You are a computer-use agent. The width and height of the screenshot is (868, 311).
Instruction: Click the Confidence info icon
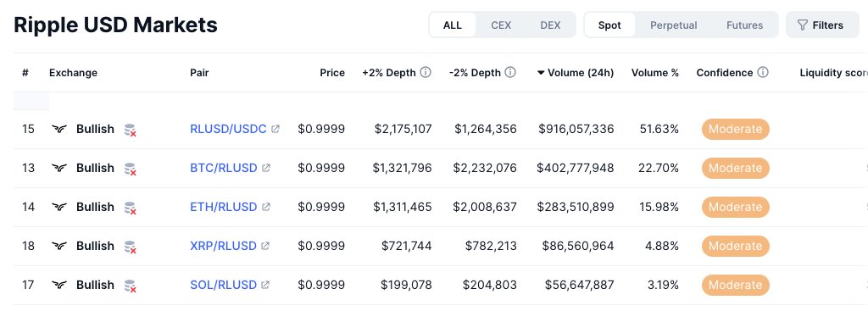pos(763,73)
